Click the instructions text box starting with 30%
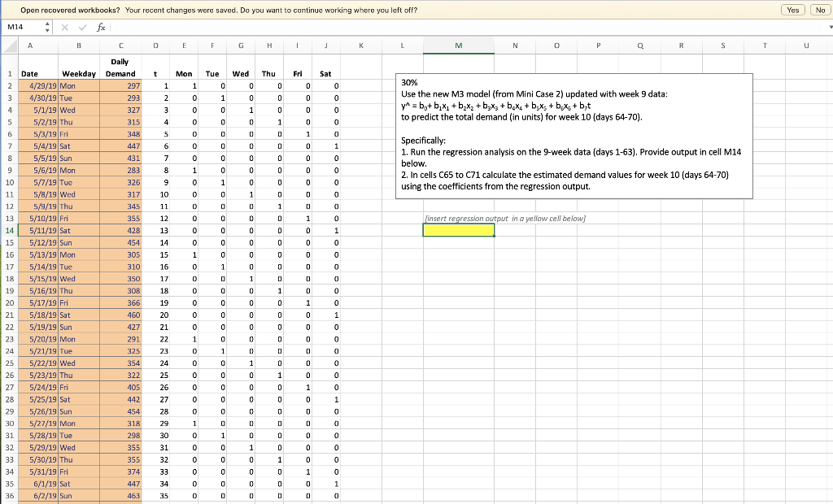The image size is (833, 504). coord(574,136)
